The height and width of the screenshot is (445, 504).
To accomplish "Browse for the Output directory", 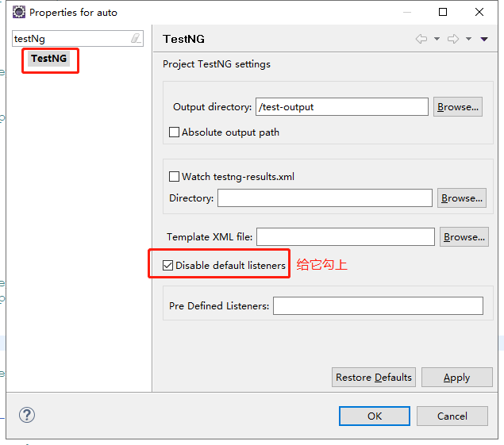I will pyautogui.click(x=458, y=106).
